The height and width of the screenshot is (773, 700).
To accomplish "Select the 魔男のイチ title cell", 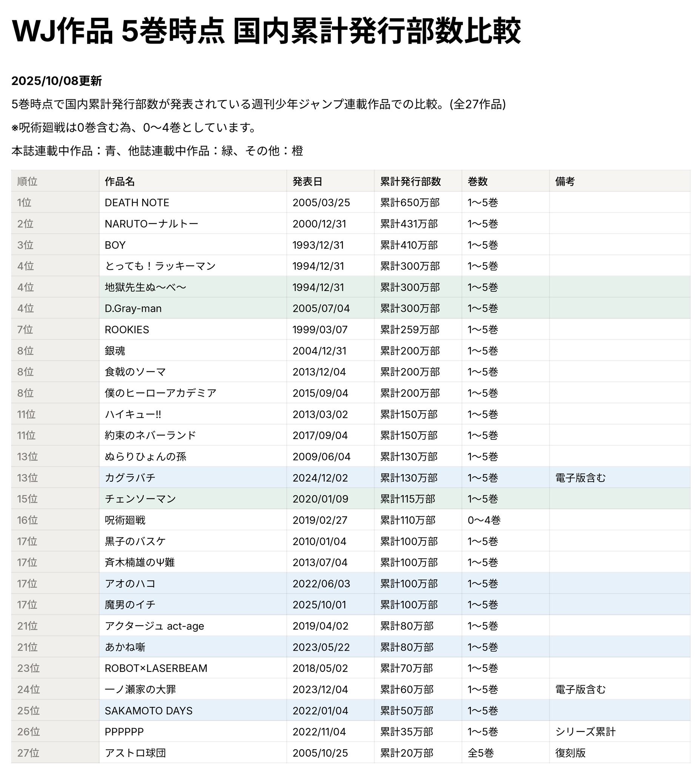I will pos(130,605).
